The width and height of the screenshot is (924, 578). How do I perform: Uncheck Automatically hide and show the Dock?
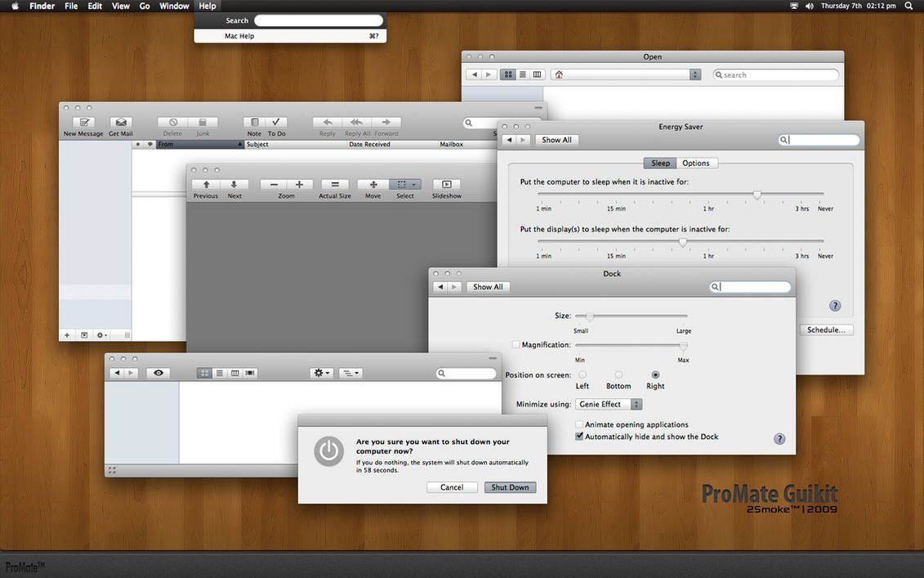(578, 437)
